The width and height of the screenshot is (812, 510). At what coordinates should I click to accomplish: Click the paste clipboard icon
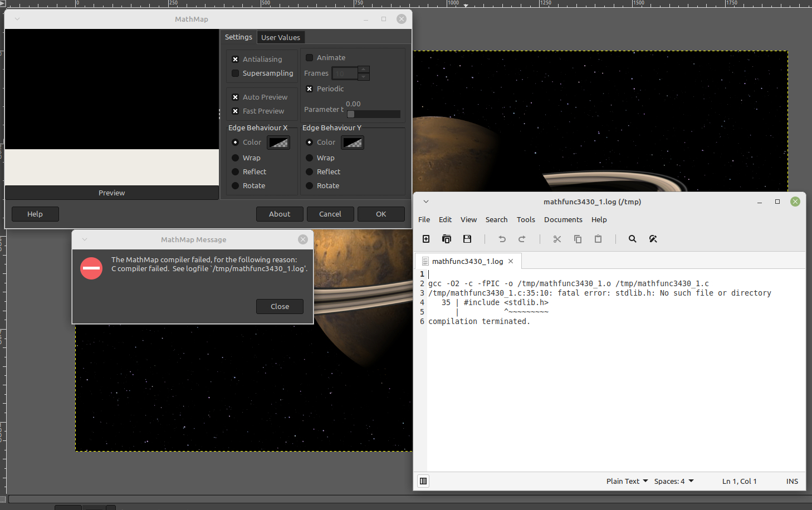tap(598, 239)
